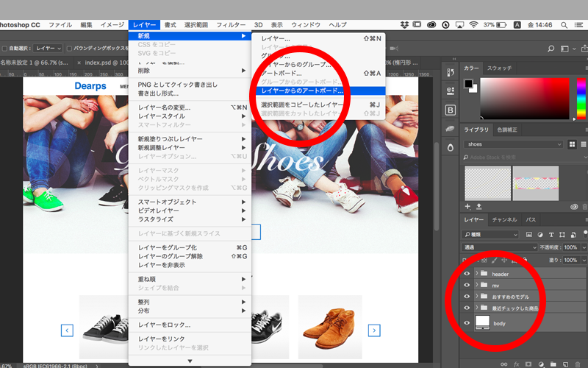Viewport: 588px width, 368px height.
Task: Hide the header layer group
Action: (x=467, y=274)
